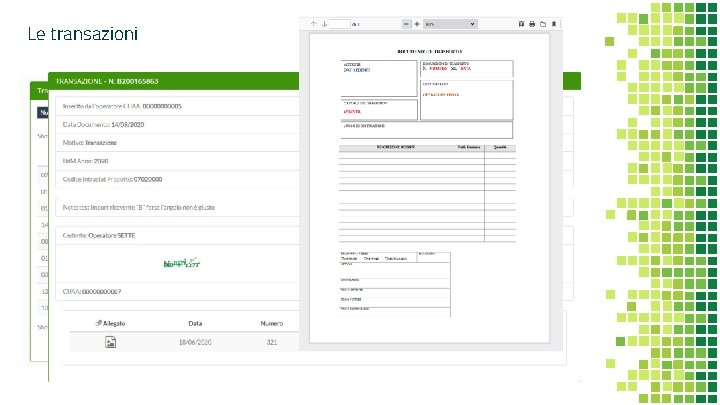Click the BdM Anno 2020 row
Viewport: 720px width, 405px height.
pos(177,161)
